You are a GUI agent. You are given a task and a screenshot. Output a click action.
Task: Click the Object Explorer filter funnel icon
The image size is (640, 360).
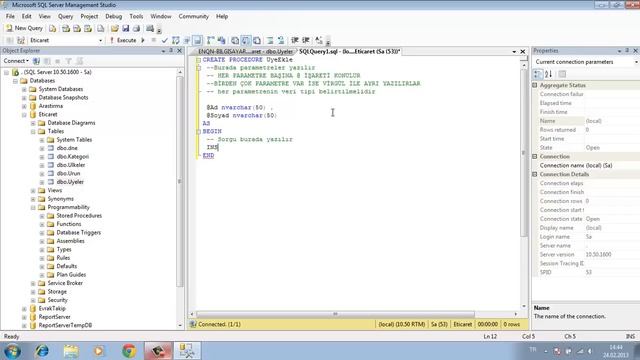[69, 61]
